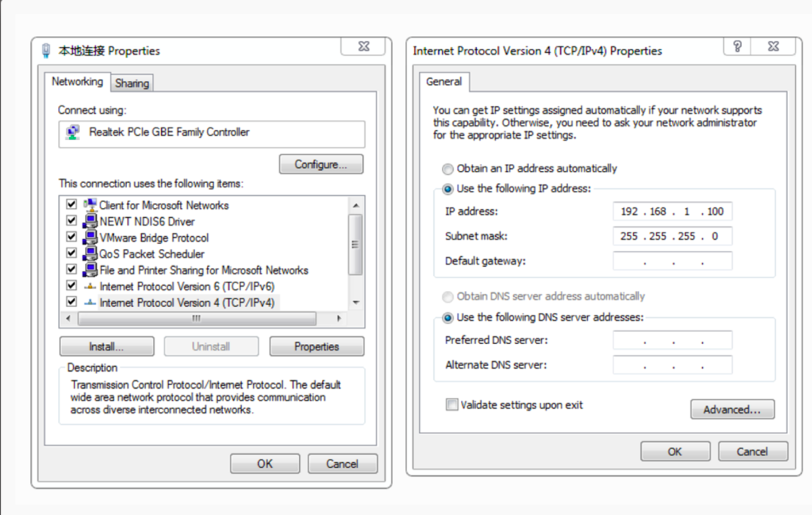Viewport: 812px width, 515px height.
Task: Click the horizontal scroll right arrow
Action: (x=339, y=318)
